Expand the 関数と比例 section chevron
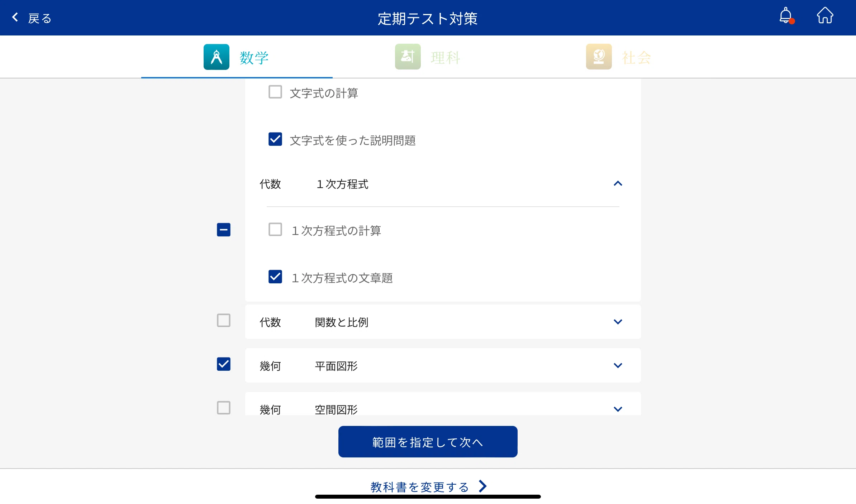Viewport: 856px width, 504px height. click(618, 322)
